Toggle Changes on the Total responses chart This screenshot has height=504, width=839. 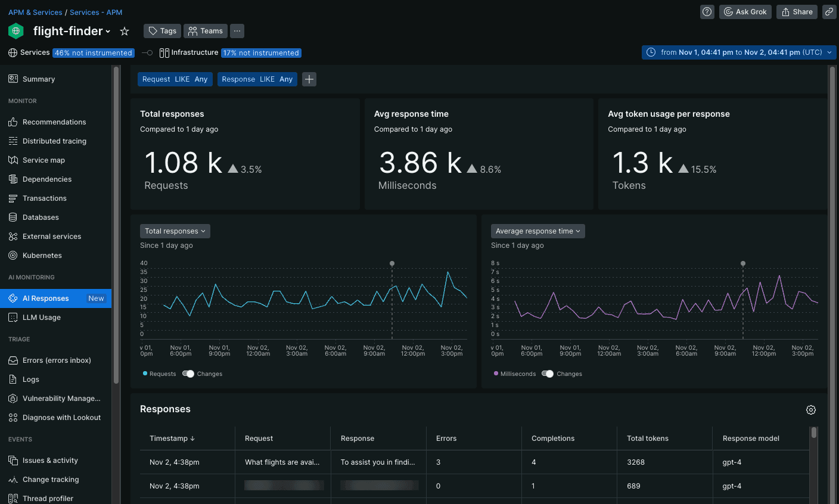click(x=188, y=374)
